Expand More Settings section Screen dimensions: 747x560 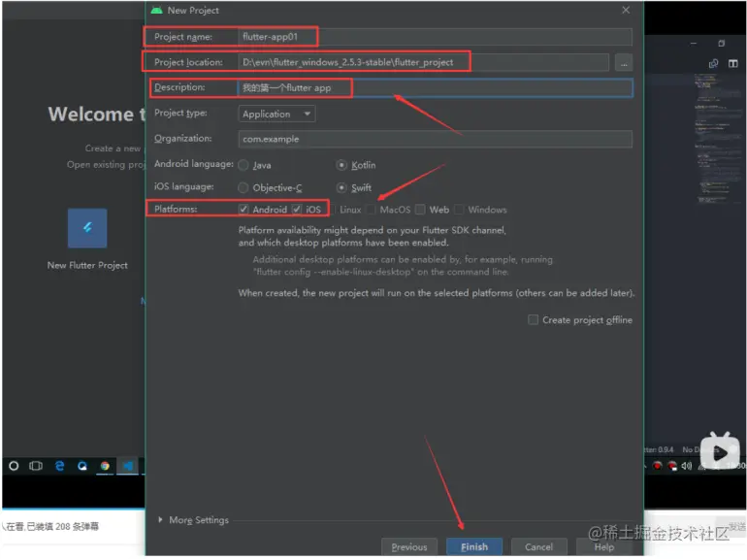point(160,519)
